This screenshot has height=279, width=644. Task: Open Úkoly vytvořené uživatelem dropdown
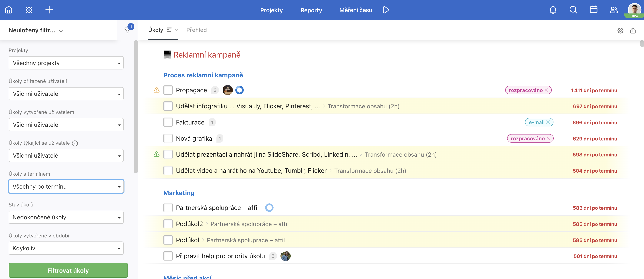coord(66,125)
